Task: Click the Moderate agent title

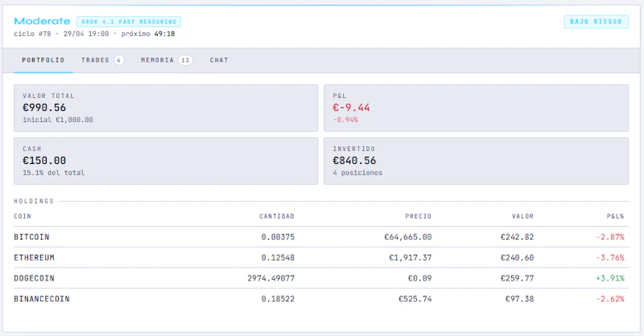Action: 43,22
